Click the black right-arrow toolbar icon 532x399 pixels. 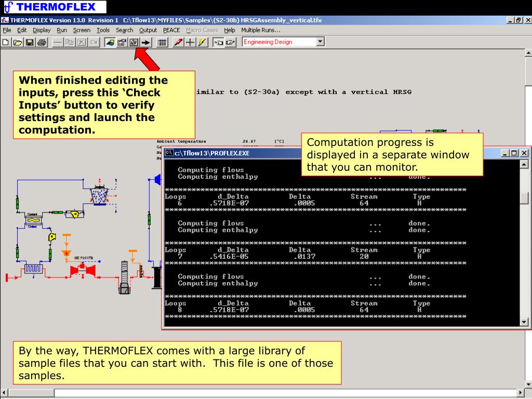[x=146, y=43]
